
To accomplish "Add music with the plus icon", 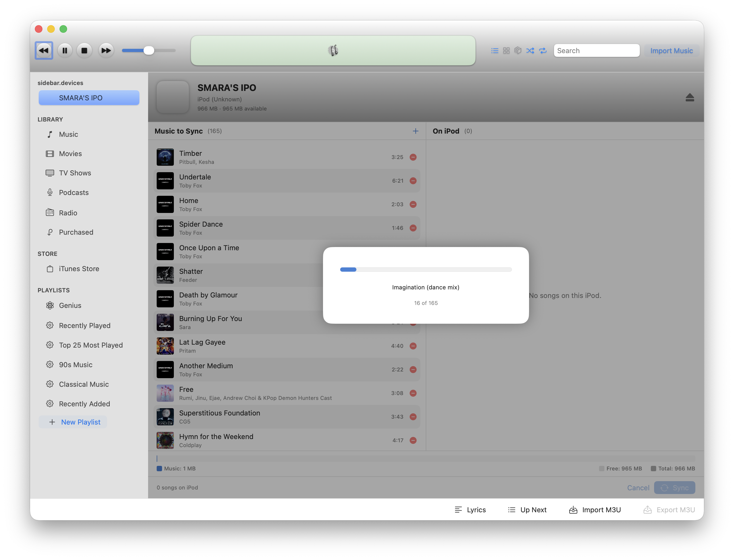I will 415,131.
